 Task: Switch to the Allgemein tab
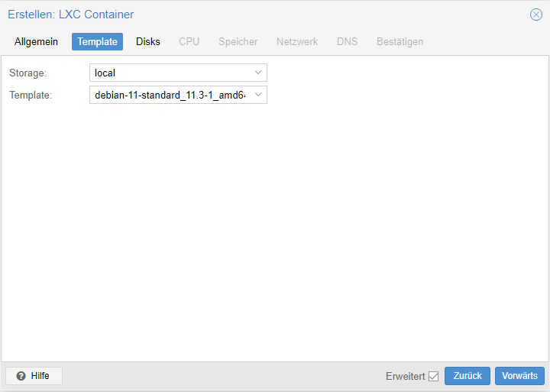pyautogui.click(x=36, y=41)
